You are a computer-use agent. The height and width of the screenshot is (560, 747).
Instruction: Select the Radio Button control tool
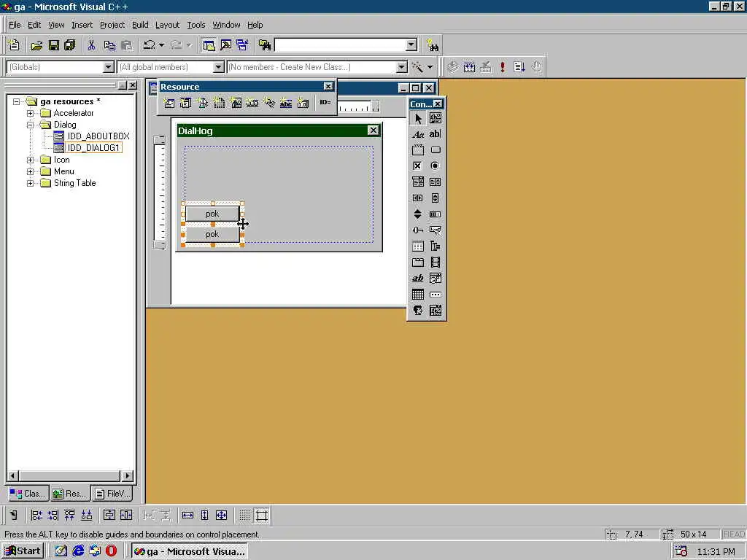[435, 166]
